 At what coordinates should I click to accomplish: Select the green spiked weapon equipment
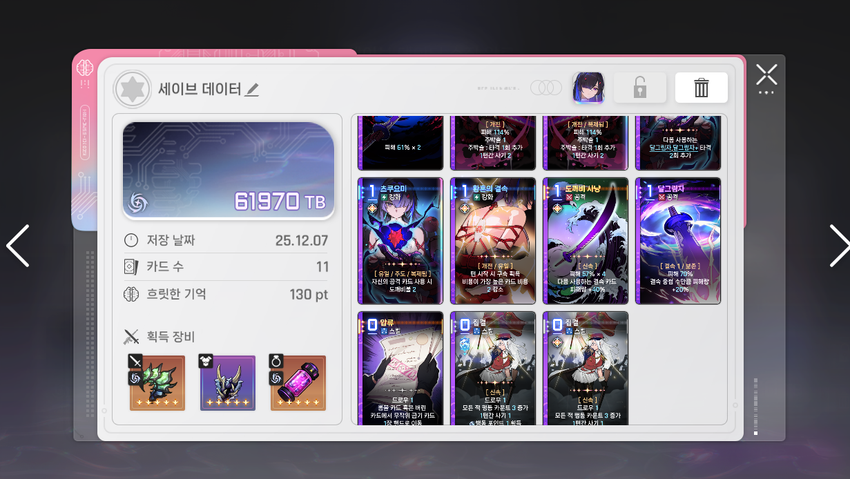(157, 383)
